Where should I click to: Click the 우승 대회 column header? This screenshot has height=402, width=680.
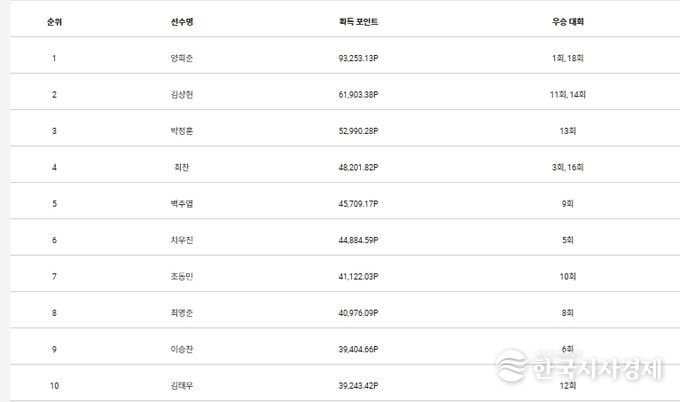(x=568, y=21)
